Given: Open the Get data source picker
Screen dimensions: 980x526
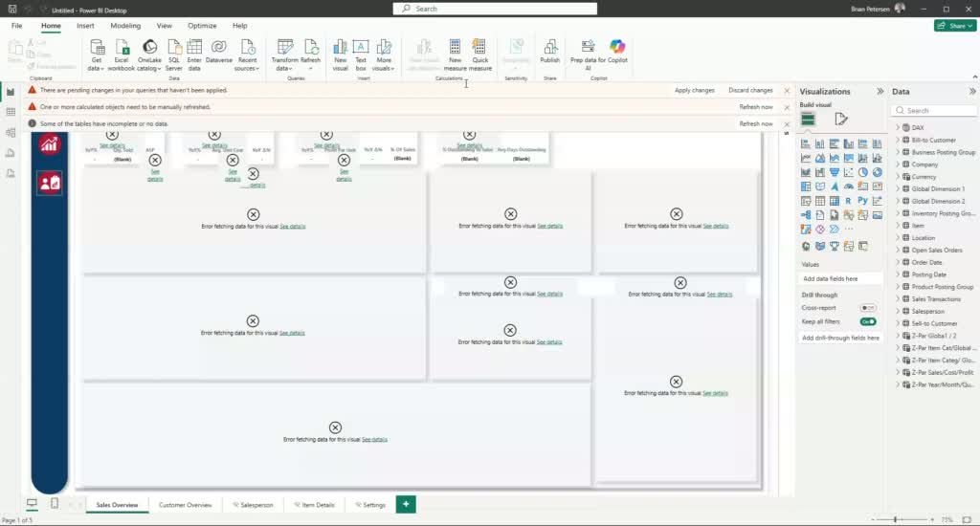Looking at the screenshot, I should [x=97, y=55].
